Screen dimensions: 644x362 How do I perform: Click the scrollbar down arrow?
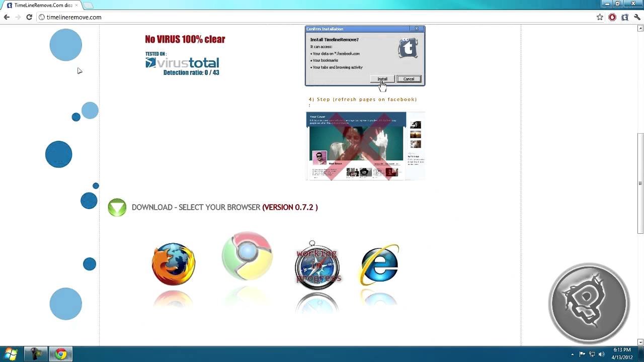pyautogui.click(x=640, y=342)
